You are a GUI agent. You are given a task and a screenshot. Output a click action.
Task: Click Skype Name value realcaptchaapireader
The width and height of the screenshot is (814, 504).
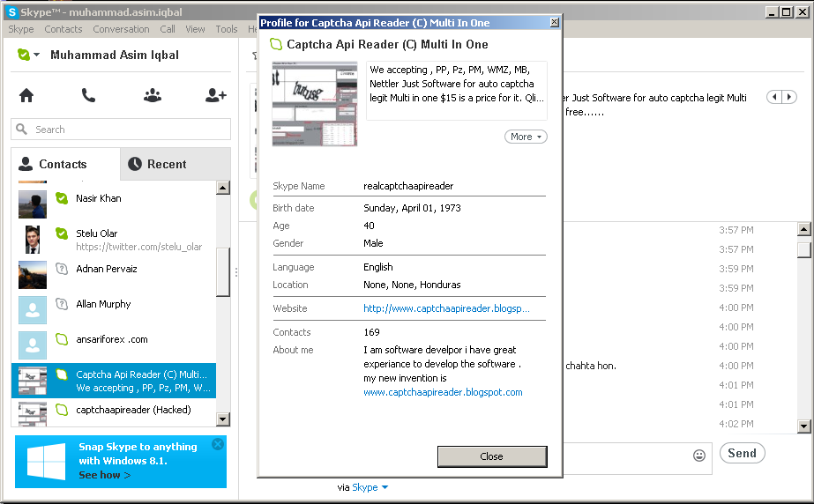tap(408, 186)
